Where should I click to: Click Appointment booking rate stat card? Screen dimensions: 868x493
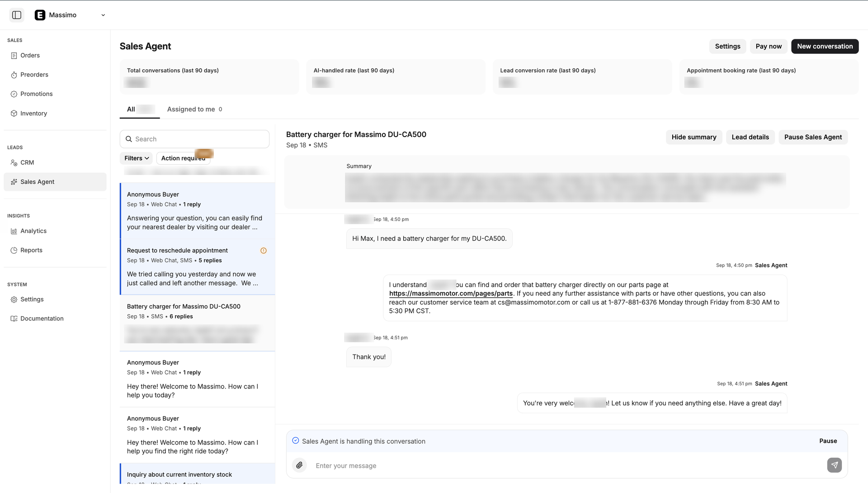tap(769, 77)
